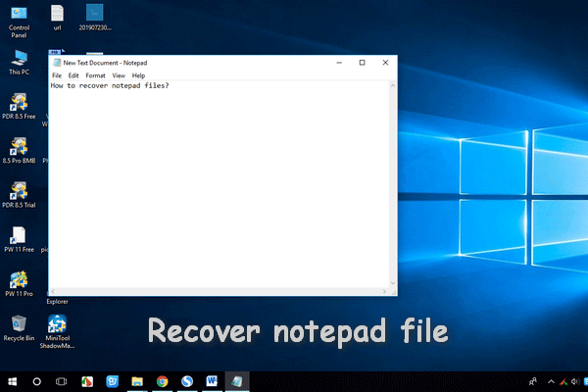Select the PDR 8.5 Free shortcut
The height and width of the screenshot is (392, 588).
click(x=19, y=103)
